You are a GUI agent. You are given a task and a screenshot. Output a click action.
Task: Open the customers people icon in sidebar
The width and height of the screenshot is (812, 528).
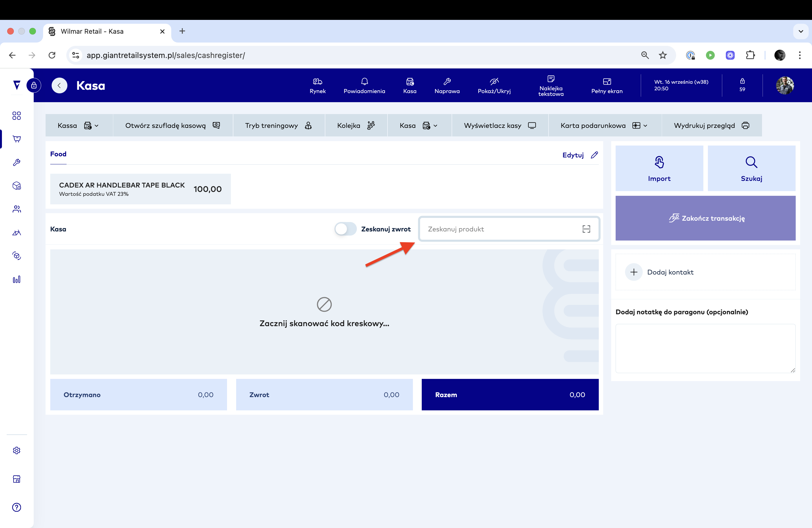[x=16, y=209]
